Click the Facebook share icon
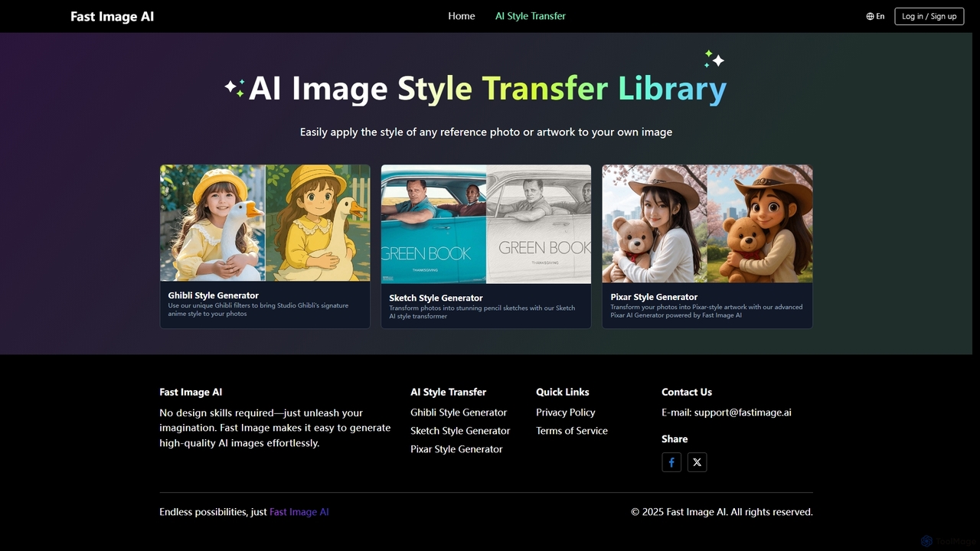This screenshot has height=551, width=980. [x=671, y=462]
